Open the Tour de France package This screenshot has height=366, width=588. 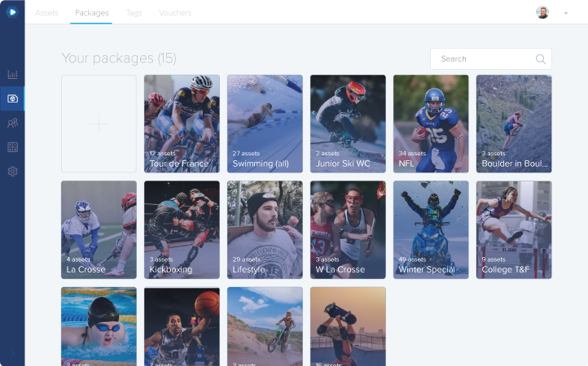point(182,124)
